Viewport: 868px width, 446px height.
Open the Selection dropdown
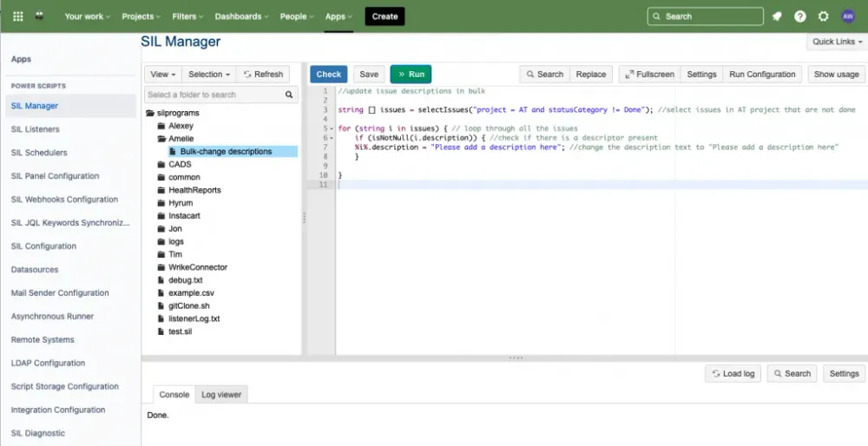[208, 74]
